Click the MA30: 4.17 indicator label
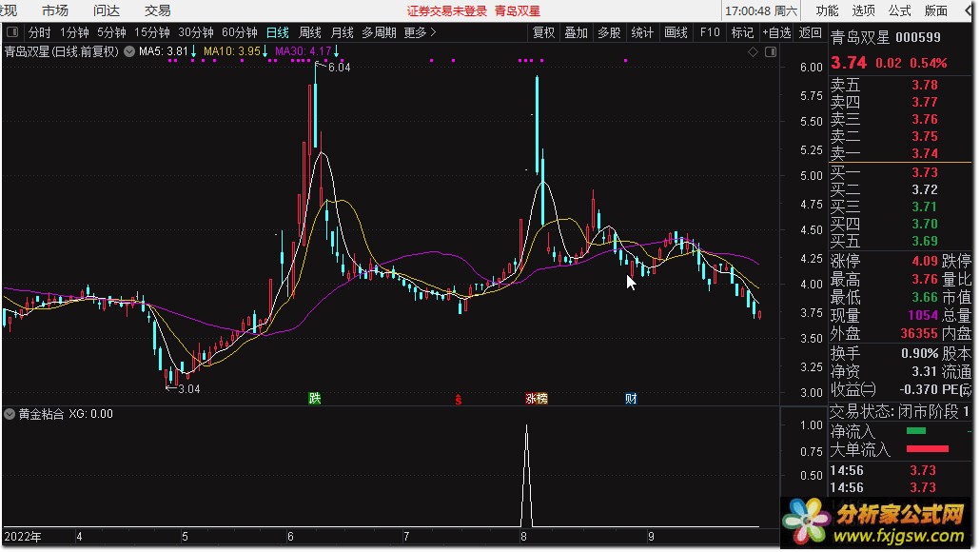 pos(304,51)
